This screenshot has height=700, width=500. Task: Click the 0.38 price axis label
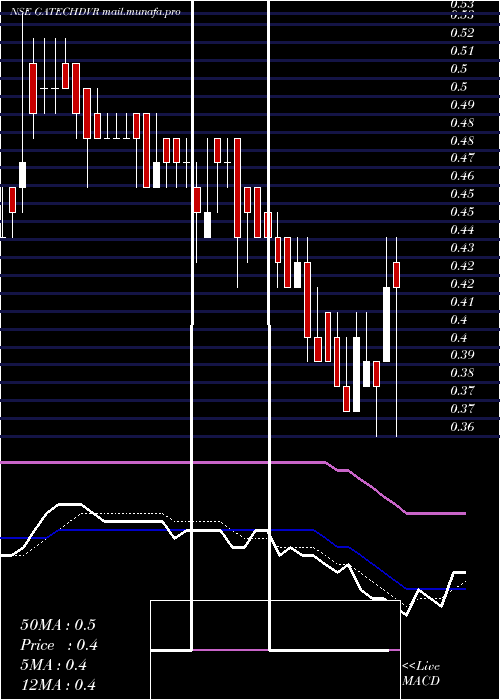(x=462, y=373)
